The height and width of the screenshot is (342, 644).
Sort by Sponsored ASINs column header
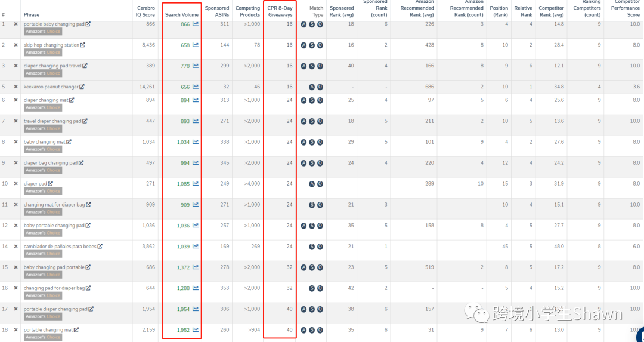click(x=217, y=11)
